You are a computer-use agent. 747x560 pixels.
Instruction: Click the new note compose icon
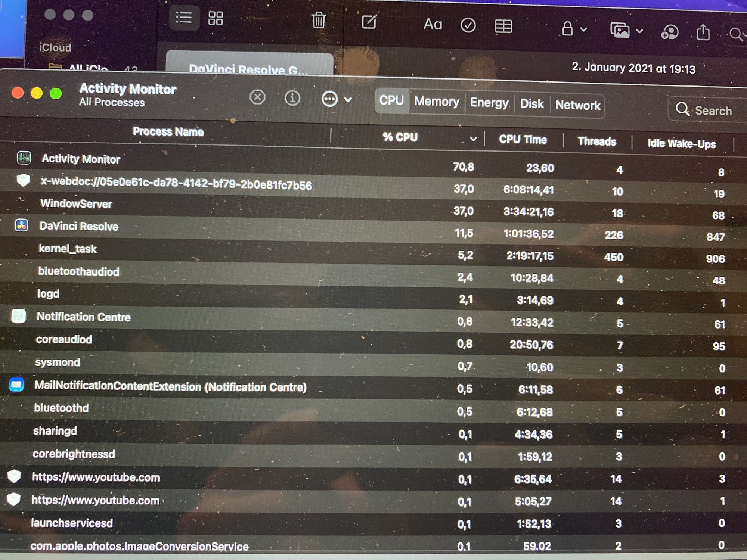369,22
